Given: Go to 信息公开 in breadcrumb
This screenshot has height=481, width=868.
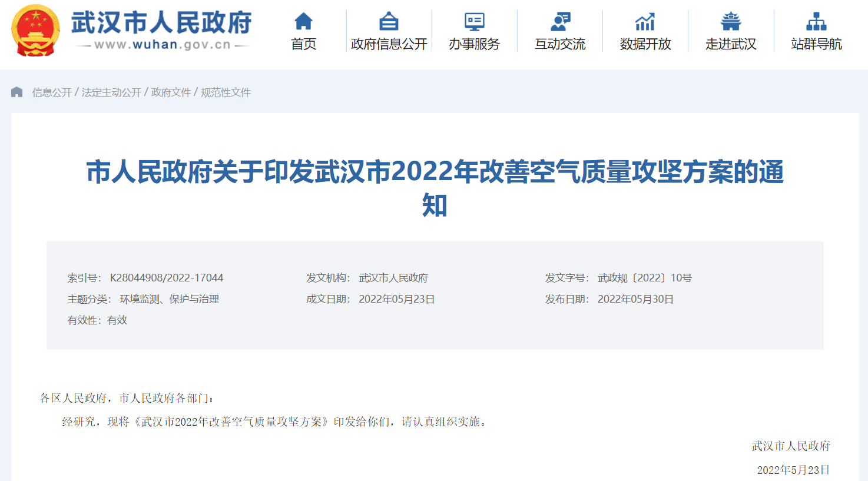Looking at the screenshot, I should coord(52,92).
